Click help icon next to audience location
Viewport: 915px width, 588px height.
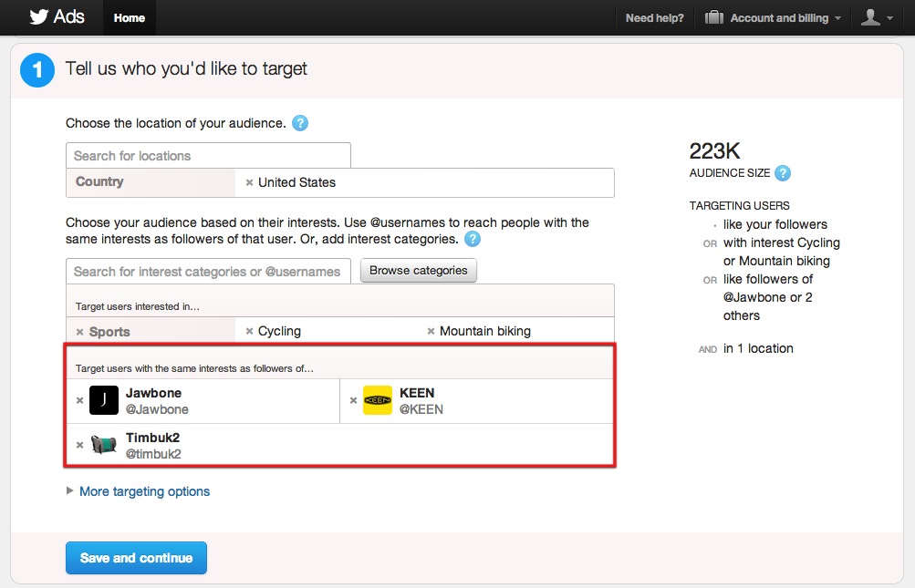(x=300, y=123)
